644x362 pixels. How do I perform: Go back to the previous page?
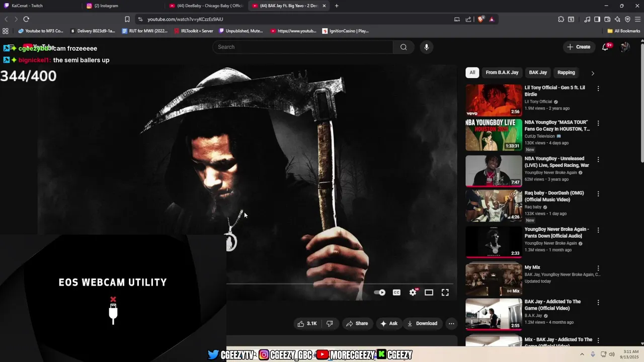coord(6,19)
